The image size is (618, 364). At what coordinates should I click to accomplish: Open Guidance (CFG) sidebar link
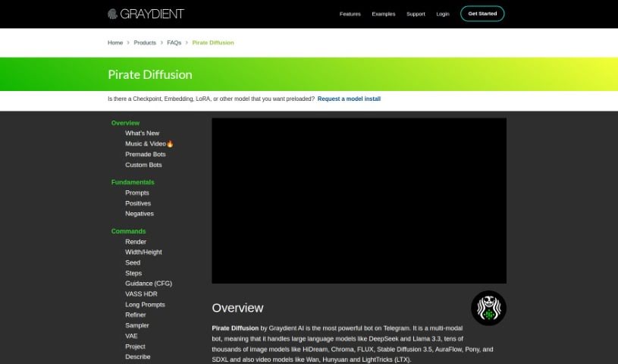(149, 284)
